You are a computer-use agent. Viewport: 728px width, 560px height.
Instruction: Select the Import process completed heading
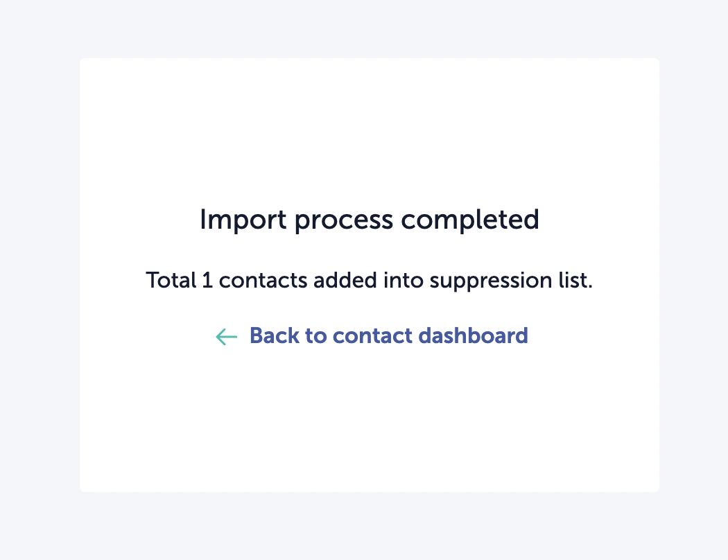click(370, 220)
